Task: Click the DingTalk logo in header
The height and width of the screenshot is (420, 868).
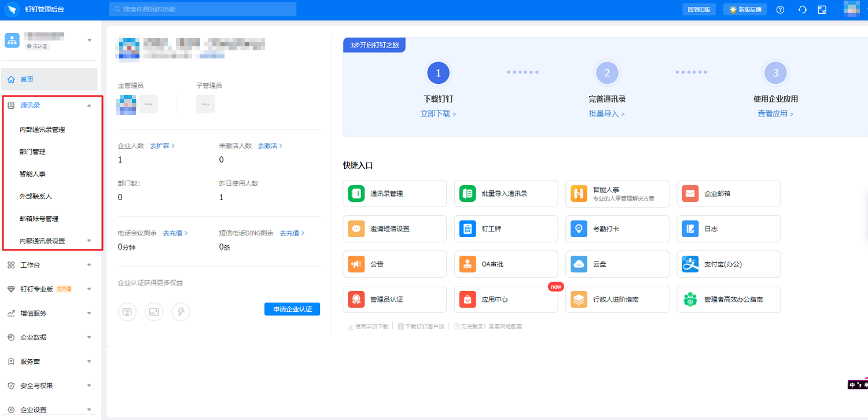Action: coord(12,9)
